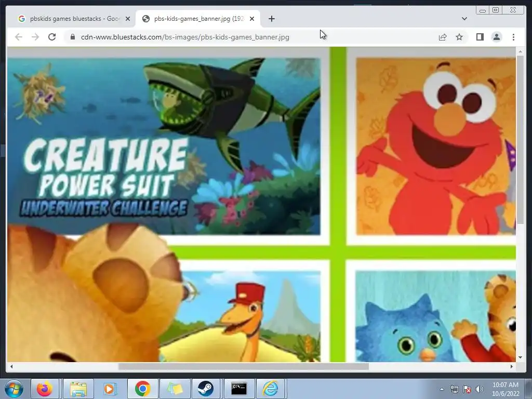Open Windows Media Player from taskbar
Viewport: 532px width, 399px height.
tap(109, 389)
